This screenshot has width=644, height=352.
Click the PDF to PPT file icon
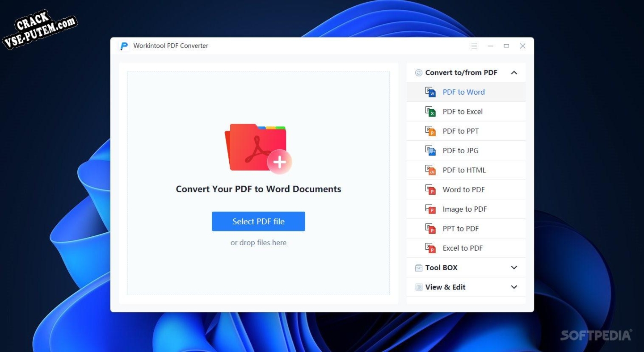tap(430, 131)
